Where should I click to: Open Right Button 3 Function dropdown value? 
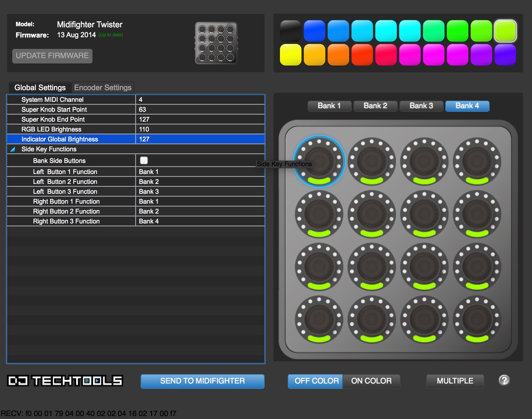pyautogui.click(x=200, y=221)
